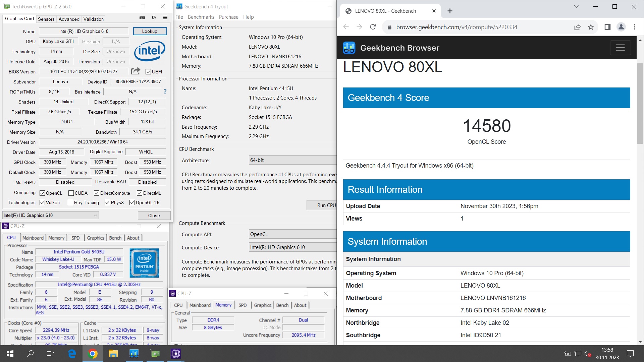The height and width of the screenshot is (362, 644).
Task: Click Bus Interface question mark icon
Action: 165,92
